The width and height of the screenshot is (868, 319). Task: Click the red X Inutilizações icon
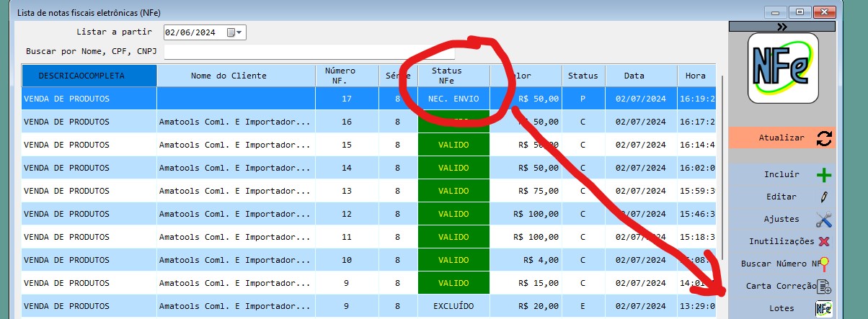click(x=824, y=242)
